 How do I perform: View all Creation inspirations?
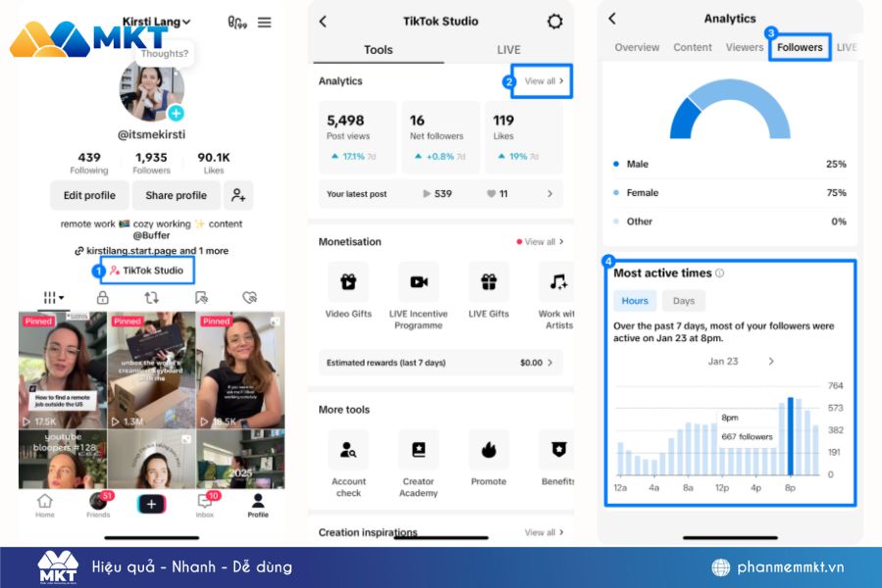tap(543, 532)
